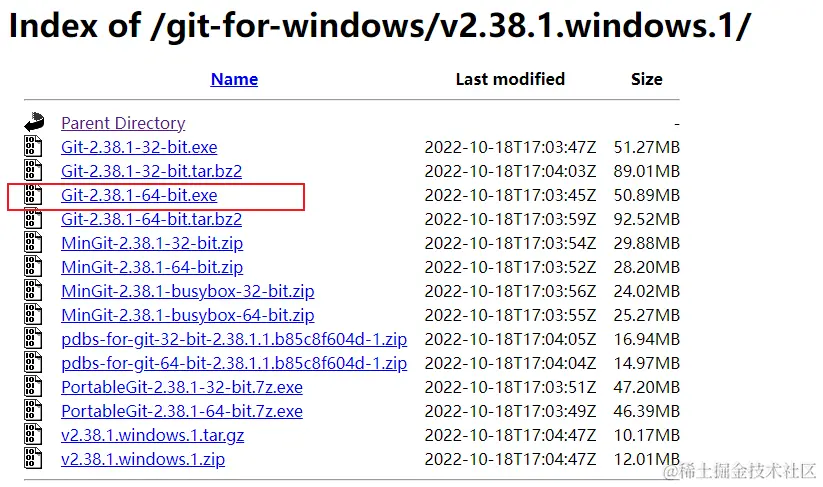Click the 47.20MB size value
Image resolution: width=823 pixels, height=487 pixels.
coord(647,387)
